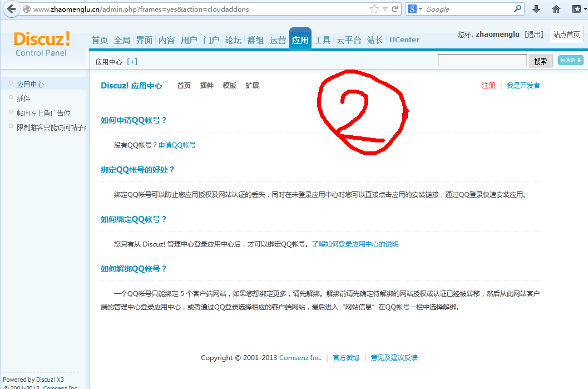Open the 工具 admin tab
The width and height of the screenshot is (588, 389).
[x=322, y=40]
